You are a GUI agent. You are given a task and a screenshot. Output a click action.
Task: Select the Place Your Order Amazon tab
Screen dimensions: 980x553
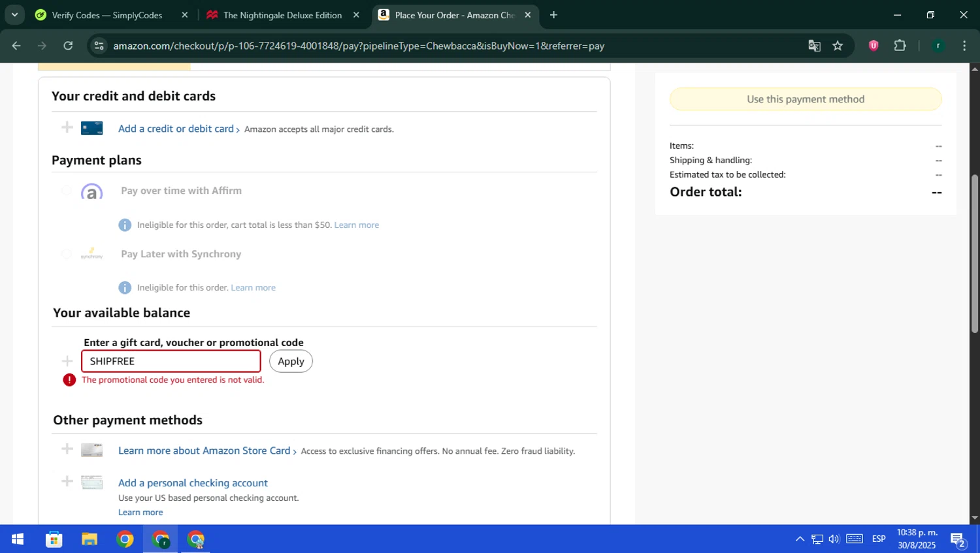[x=454, y=15]
